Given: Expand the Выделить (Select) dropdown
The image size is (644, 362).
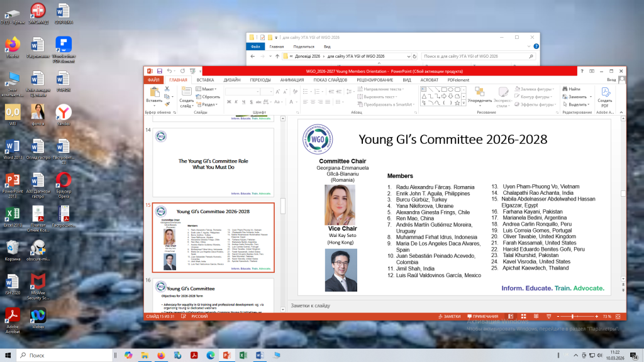Looking at the screenshot, I should (x=580, y=105).
